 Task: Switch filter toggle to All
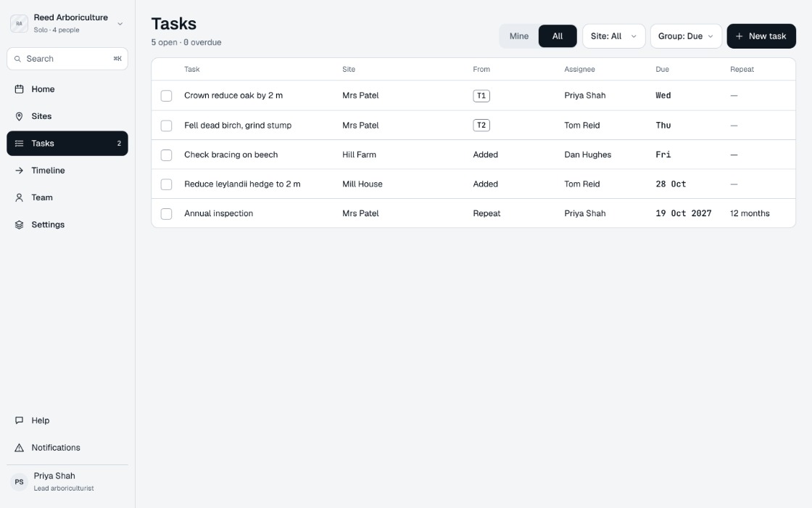click(558, 36)
